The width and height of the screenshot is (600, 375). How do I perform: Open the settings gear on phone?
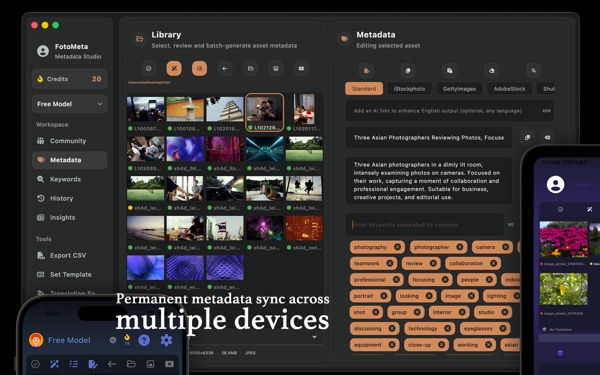[166, 340]
